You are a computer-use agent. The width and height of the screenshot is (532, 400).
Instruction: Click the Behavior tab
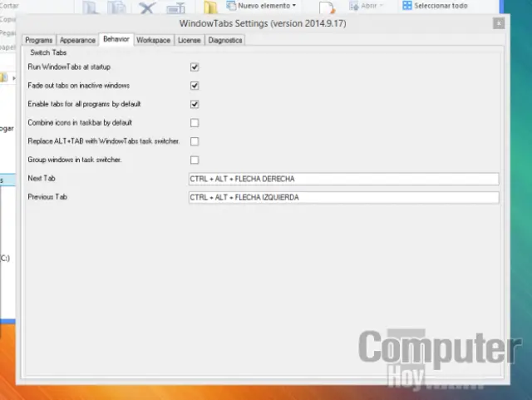click(x=116, y=39)
